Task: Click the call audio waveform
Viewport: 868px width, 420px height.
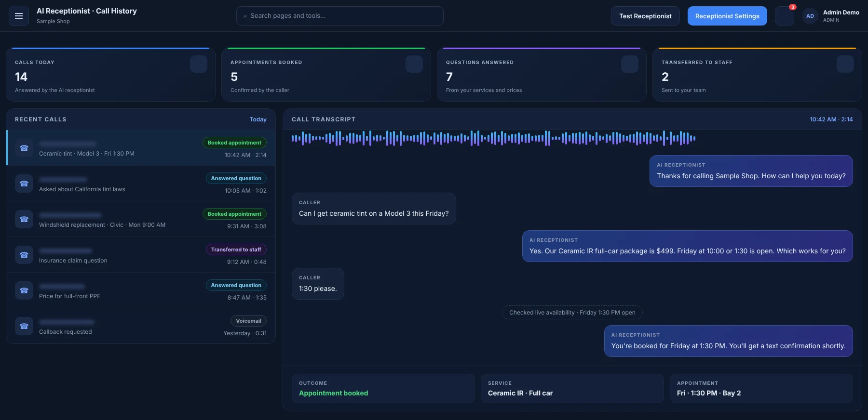Action: pos(493,138)
